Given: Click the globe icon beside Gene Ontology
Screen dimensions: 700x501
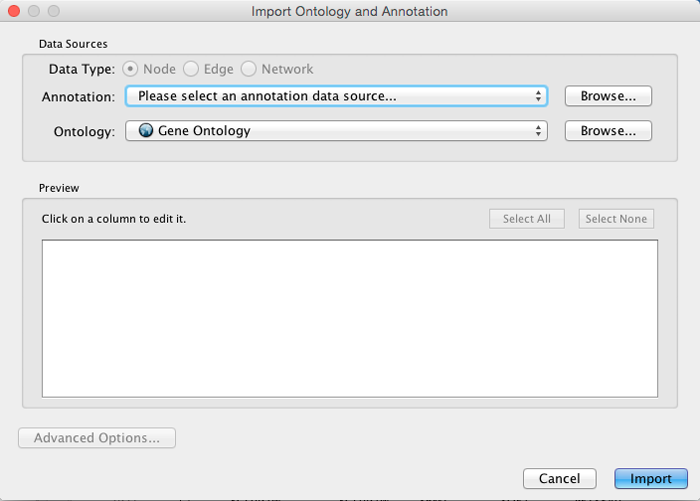Looking at the screenshot, I should [x=146, y=130].
